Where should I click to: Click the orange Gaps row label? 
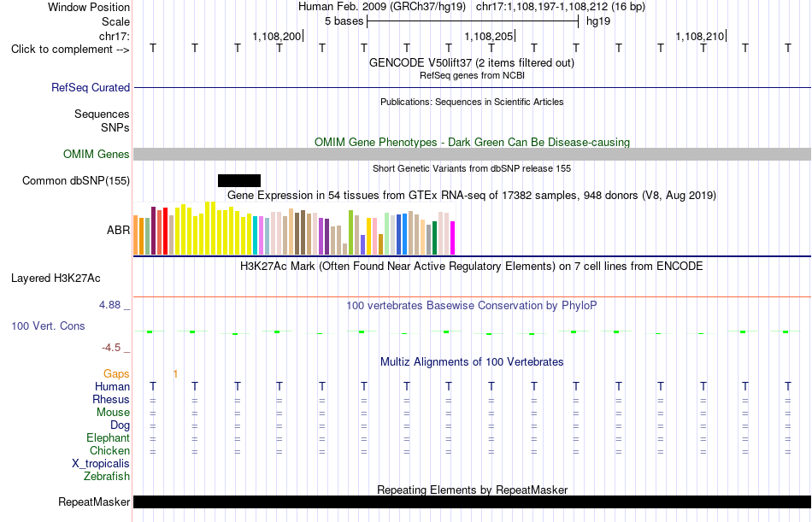(116, 374)
